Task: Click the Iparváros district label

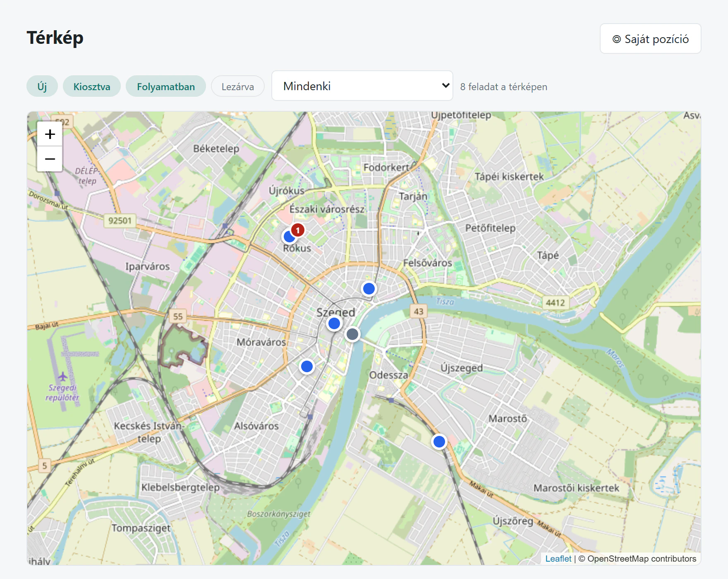Action: [x=148, y=266]
